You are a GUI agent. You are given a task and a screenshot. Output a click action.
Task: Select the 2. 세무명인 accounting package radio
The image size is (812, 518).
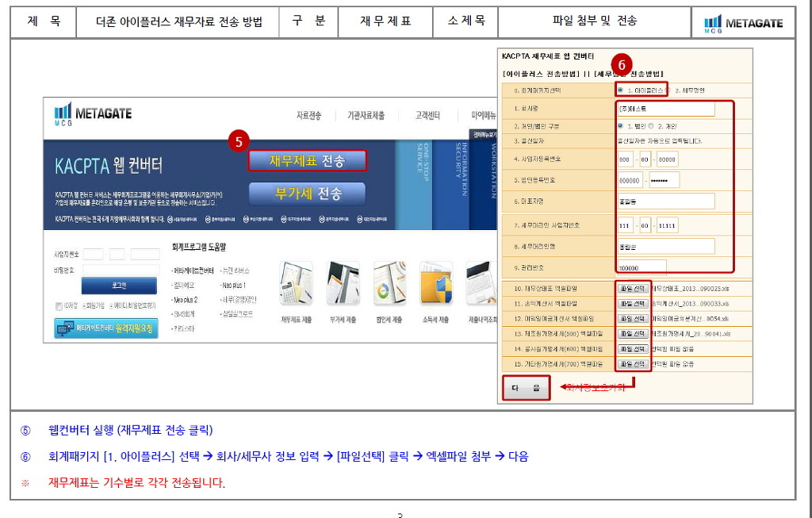click(x=668, y=90)
